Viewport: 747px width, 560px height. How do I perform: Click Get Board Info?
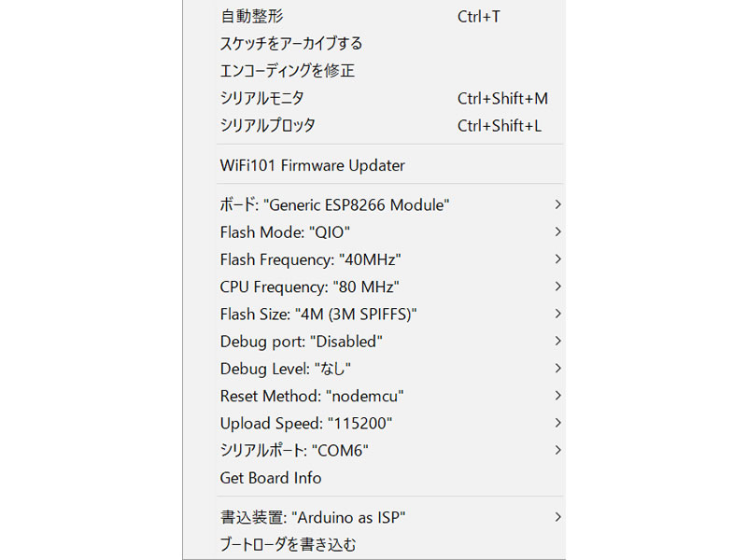point(271,478)
